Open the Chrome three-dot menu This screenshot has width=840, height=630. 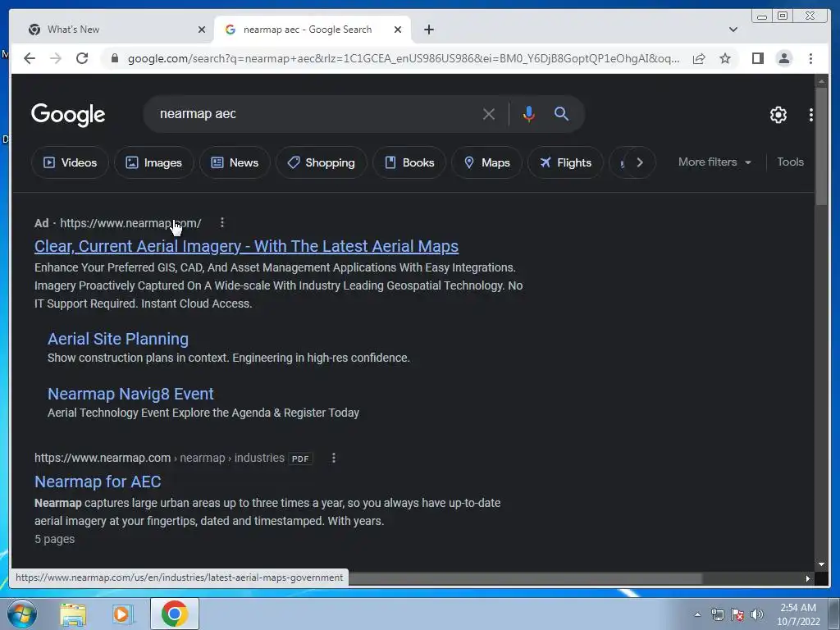[x=810, y=58]
